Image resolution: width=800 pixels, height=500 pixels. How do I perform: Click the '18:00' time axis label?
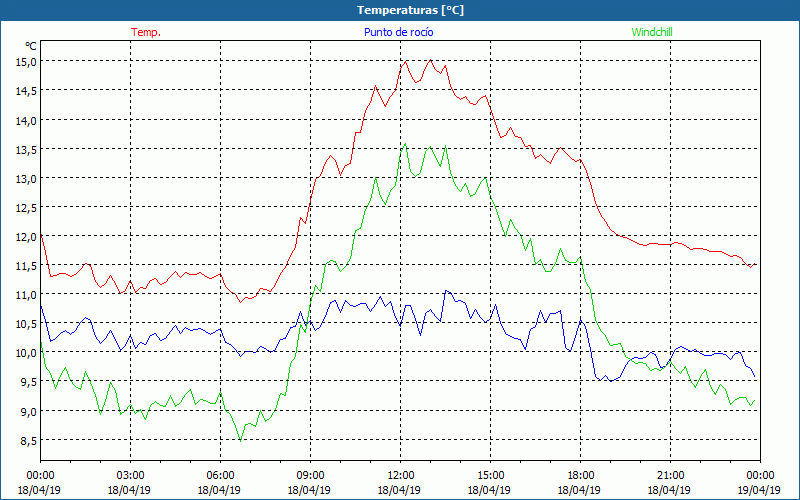581,476
